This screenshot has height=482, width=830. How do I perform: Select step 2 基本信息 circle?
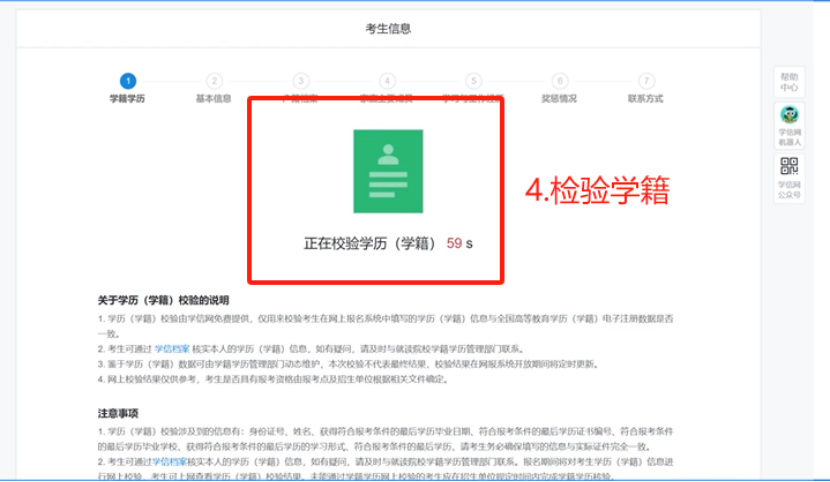(214, 81)
